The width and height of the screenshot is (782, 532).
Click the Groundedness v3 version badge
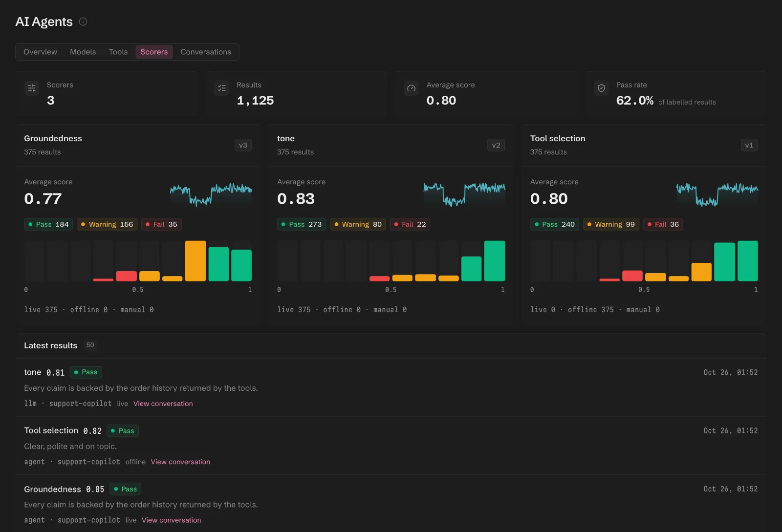(x=243, y=145)
